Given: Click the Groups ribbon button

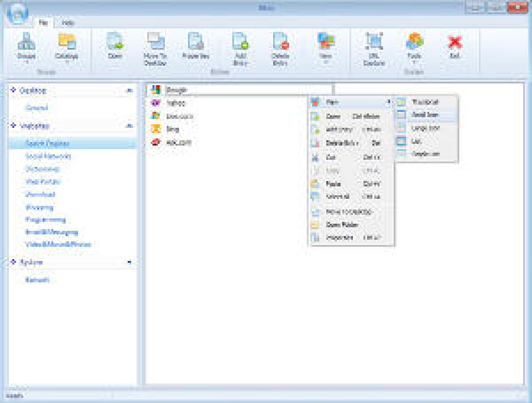Looking at the screenshot, I should (x=26, y=48).
